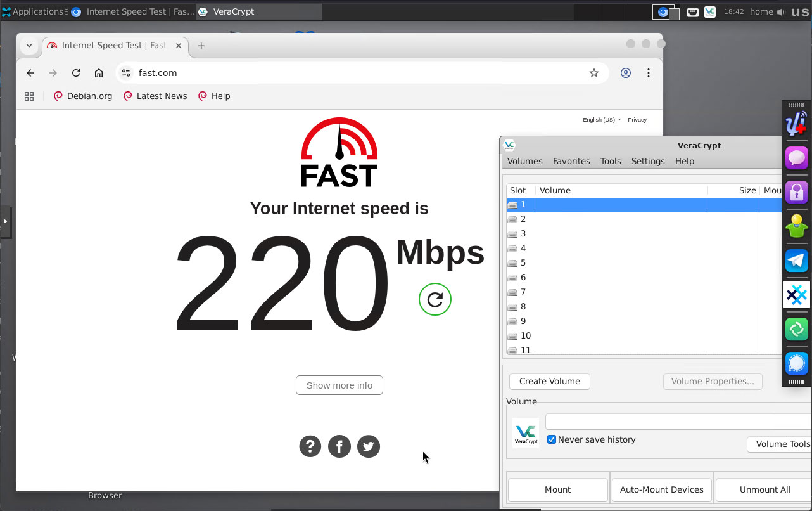Open the Volumes menu in VeraCrypt

coord(525,161)
